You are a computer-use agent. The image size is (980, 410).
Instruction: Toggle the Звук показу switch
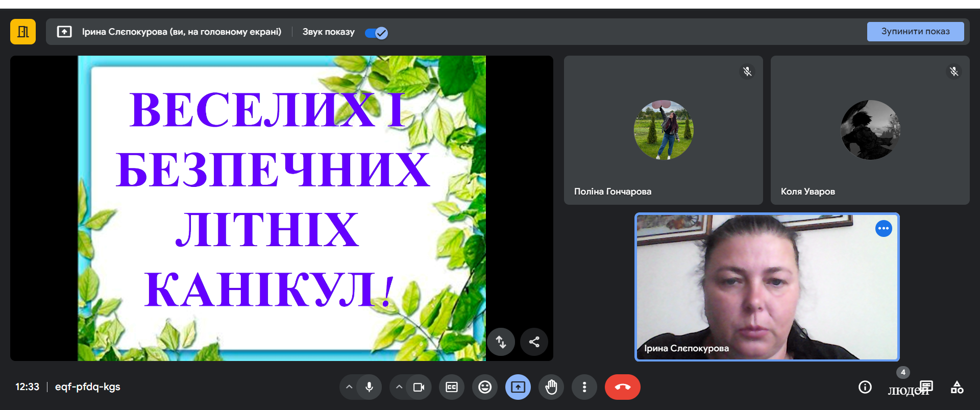point(377,33)
